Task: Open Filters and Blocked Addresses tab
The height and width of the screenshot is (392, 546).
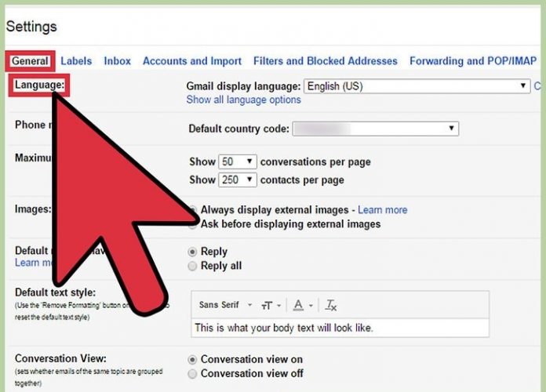Action: pos(325,60)
